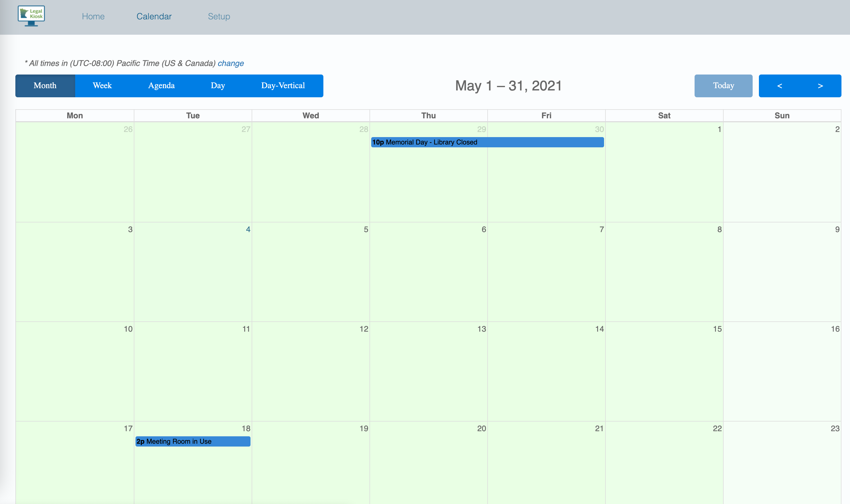Image resolution: width=850 pixels, height=504 pixels.
Task: Switch to Day view
Action: click(x=218, y=86)
